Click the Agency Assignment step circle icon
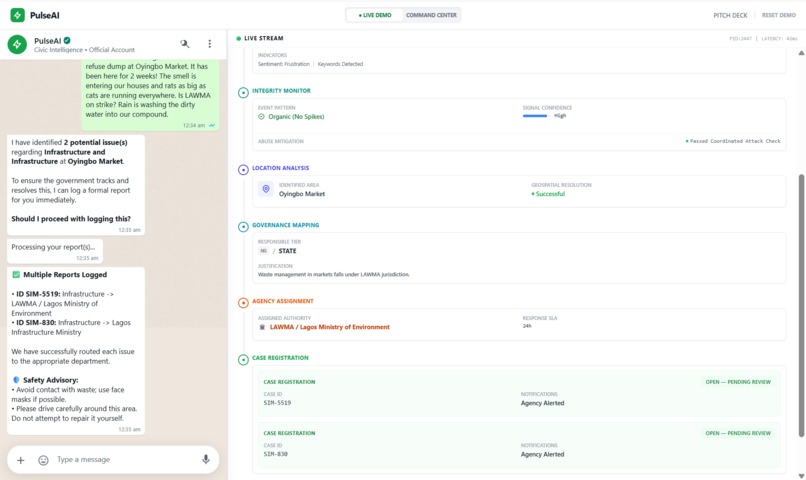 coord(243,303)
